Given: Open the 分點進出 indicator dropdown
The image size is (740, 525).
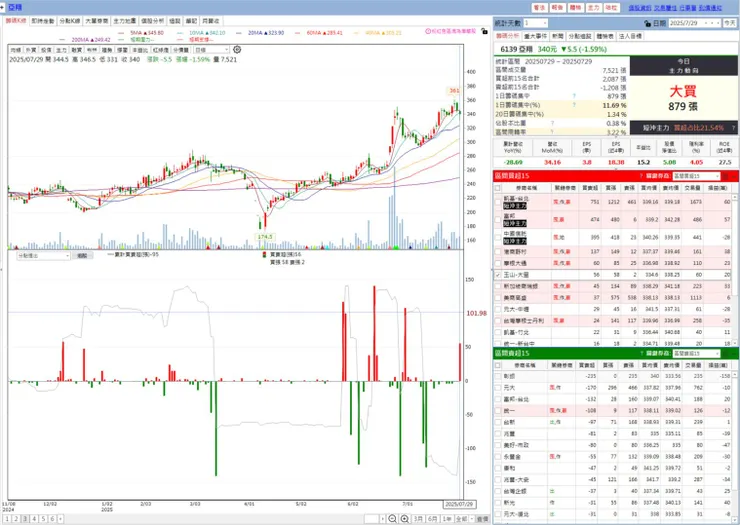Looking at the screenshot, I should (x=43, y=255).
